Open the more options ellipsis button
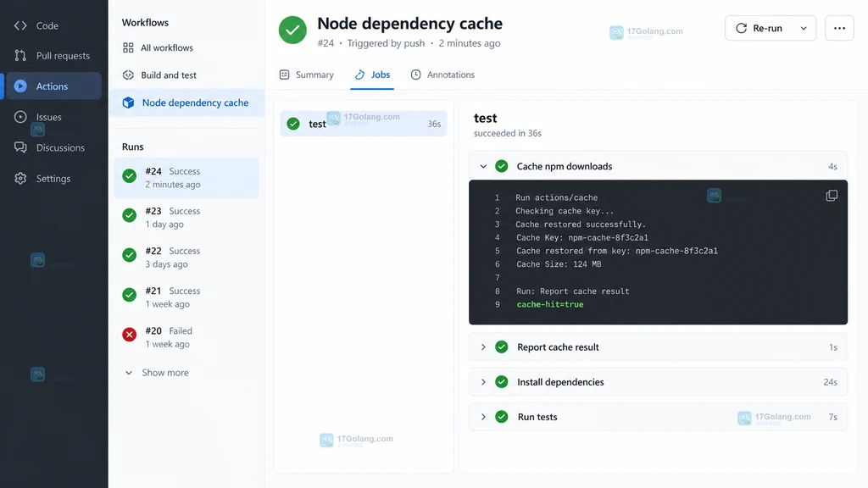868x488 pixels. click(839, 28)
